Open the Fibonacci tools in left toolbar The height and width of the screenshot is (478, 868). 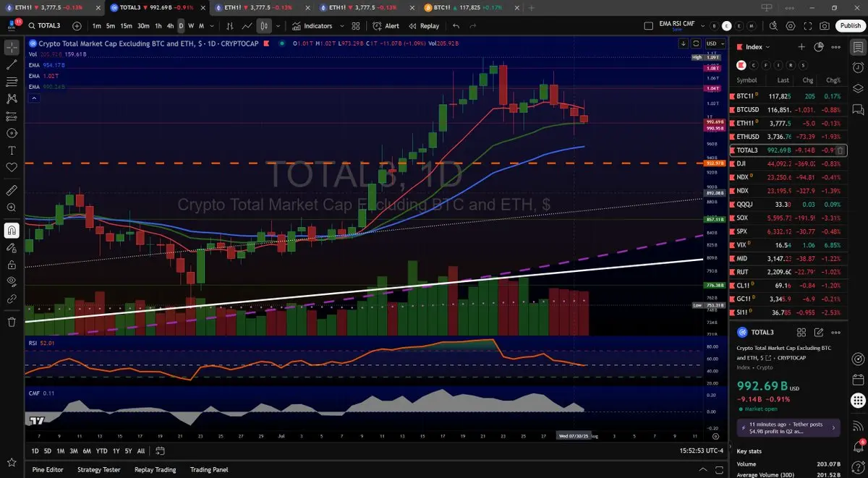coord(12,82)
